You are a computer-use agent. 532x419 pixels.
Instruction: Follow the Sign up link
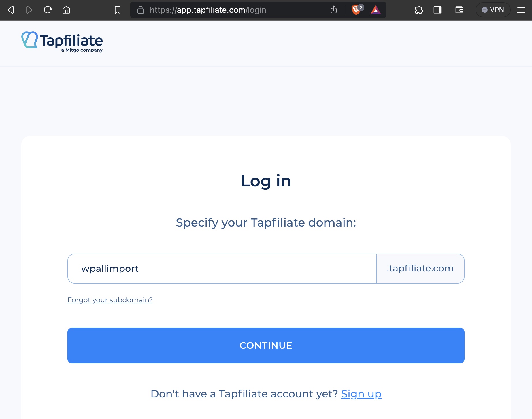point(361,394)
